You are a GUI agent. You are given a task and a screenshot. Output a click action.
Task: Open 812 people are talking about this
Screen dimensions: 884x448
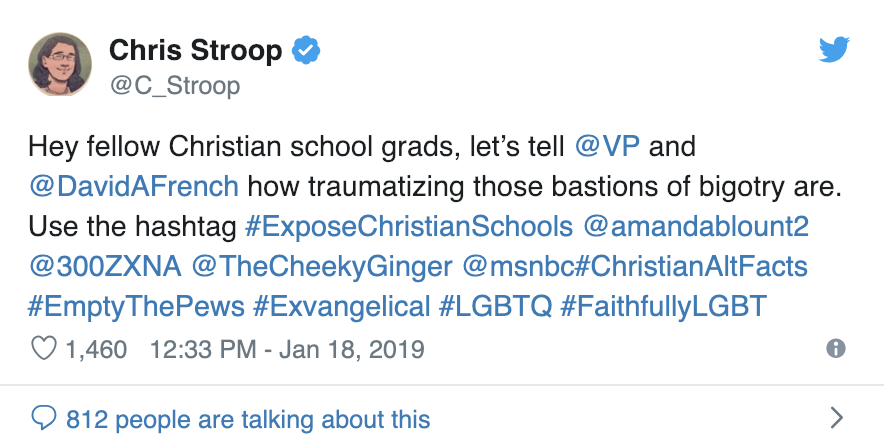248,419
